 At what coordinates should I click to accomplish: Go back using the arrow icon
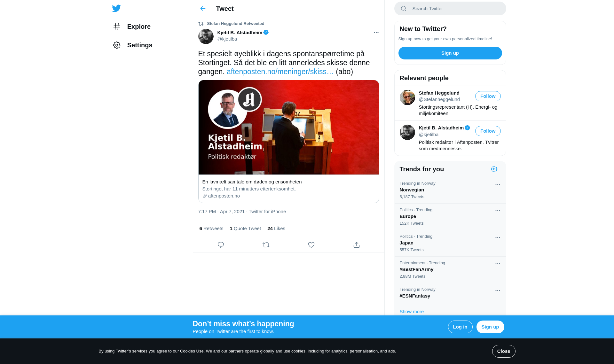203,9
